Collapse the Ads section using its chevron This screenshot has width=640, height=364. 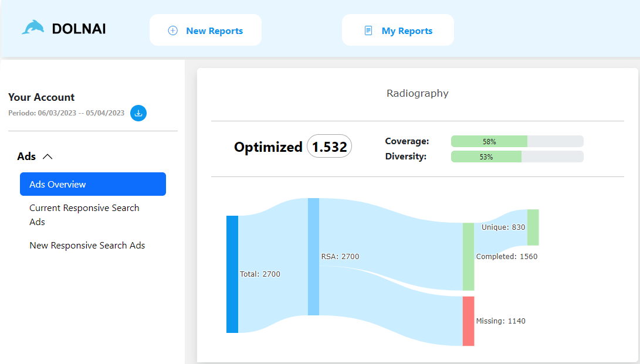pos(48,157)
